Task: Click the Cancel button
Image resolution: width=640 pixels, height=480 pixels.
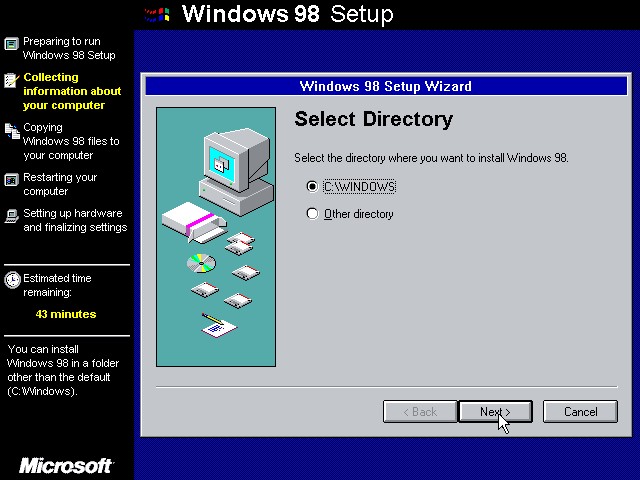Action: pos(580,411)
